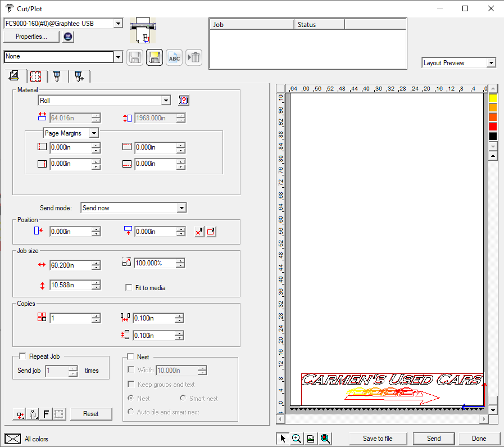Enable the Fit to media checkbox
This screenshot has width=504, height=447.
click(x=129, y=287)
